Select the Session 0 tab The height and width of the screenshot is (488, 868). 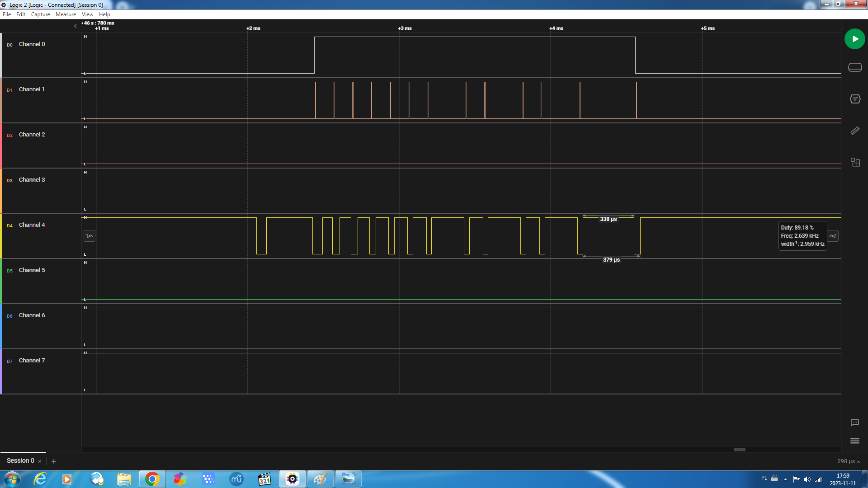click(x=20, y=460)
